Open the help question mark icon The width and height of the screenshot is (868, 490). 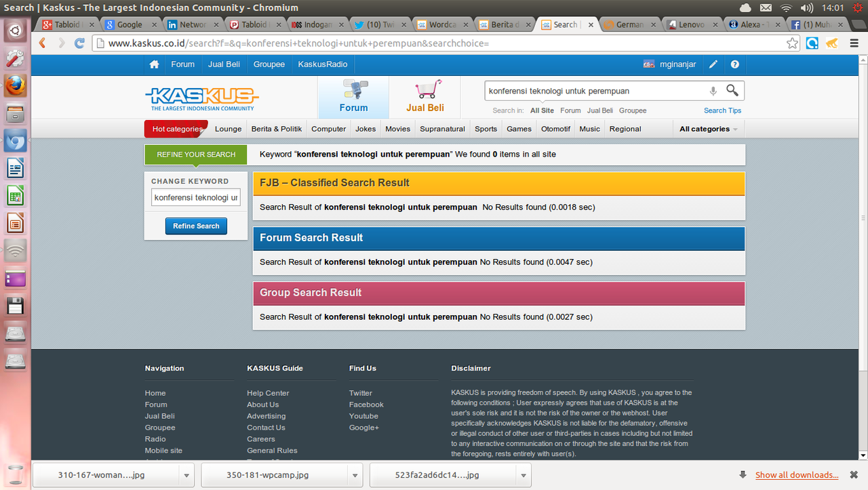click(x=734, y=64)
